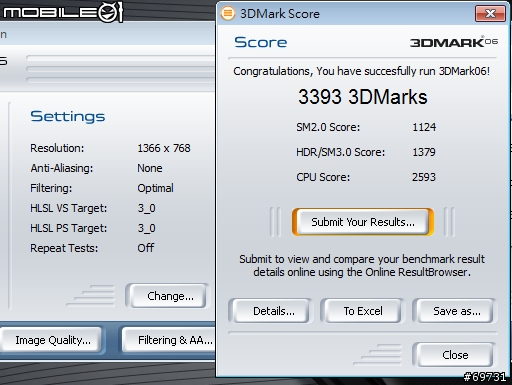Click the Repeat Tests value Off
The width and height of the screenshot is (512, 385).
click(146, 248)
